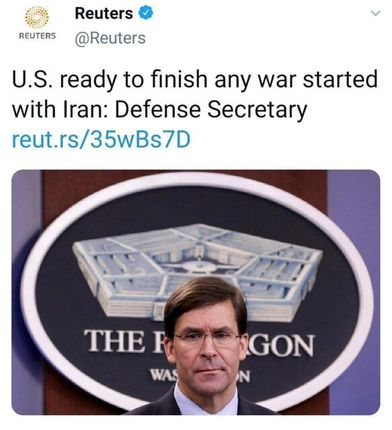The width and height of the screenshot is (392, 430).
Task: Open the Reuters profile avatar logo
Action: tap(37, 23)
